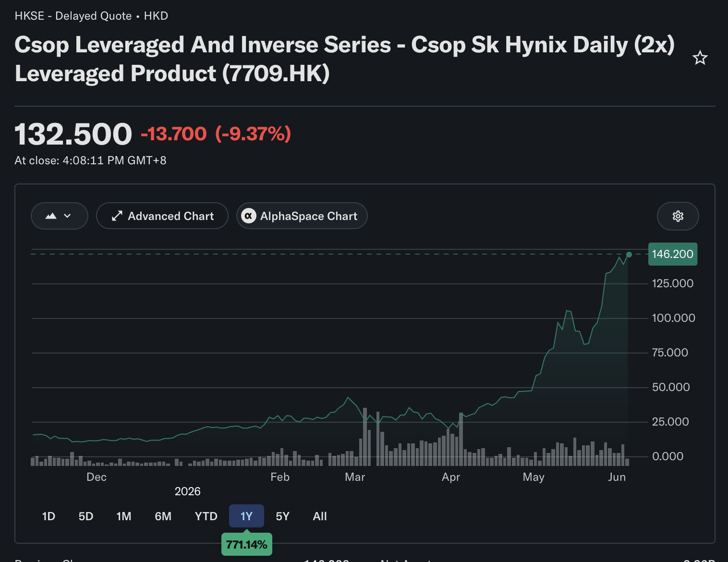Click the green dot at chart line end
The image size is (728, 562).
629,255
